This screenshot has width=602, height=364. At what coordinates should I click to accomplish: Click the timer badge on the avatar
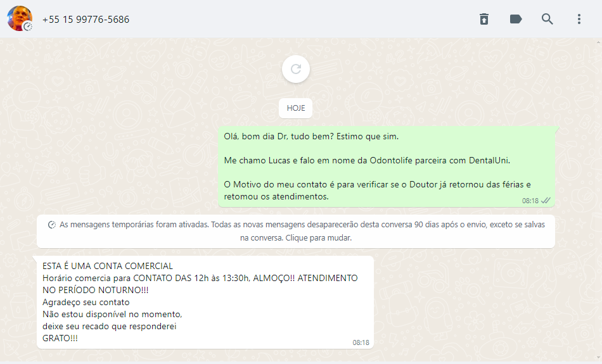28,27
